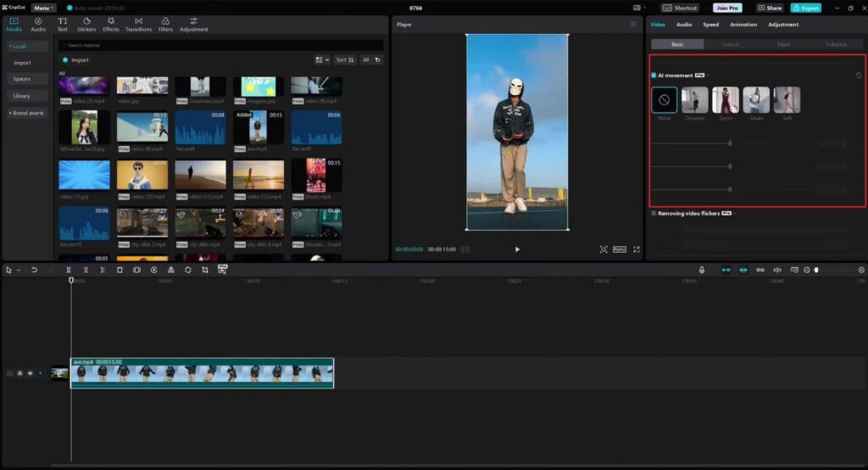Click the timeline zoom in icon
The image size is (868, 470).
(861, 270)
